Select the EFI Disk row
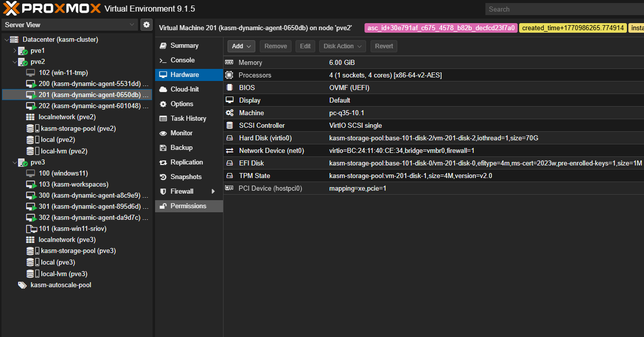 (x=434, y=163)
